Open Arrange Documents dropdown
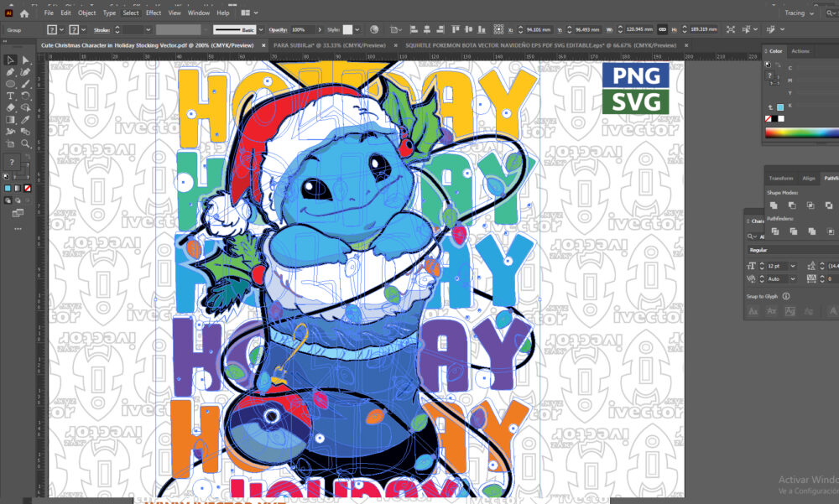 (249, 13)
